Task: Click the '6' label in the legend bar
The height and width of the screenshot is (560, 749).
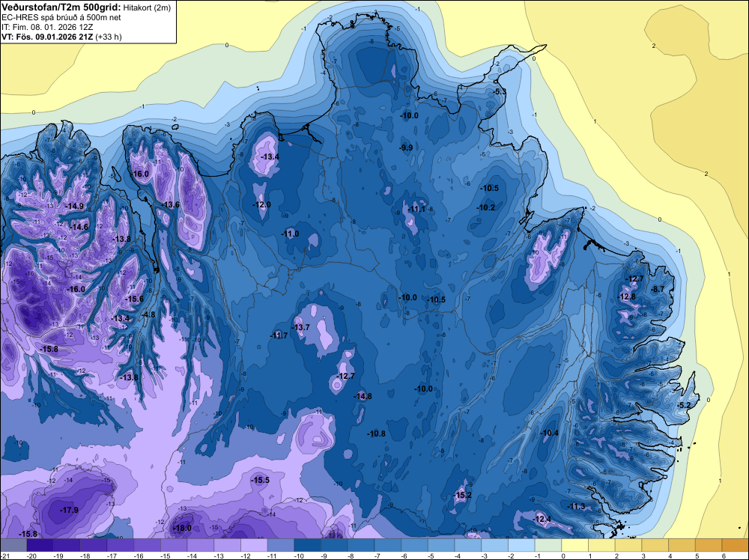Action: point(724,556)
